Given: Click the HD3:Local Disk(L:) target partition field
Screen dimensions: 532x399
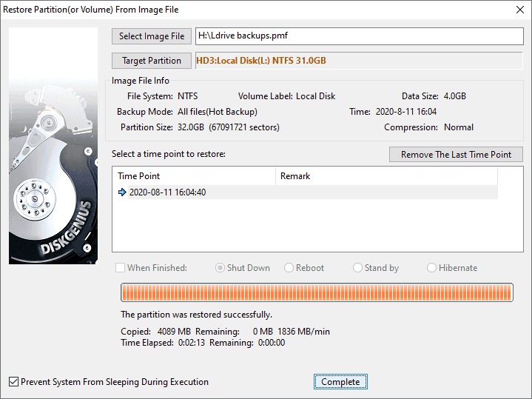Looking at the screenshot, I should [357, 61].
